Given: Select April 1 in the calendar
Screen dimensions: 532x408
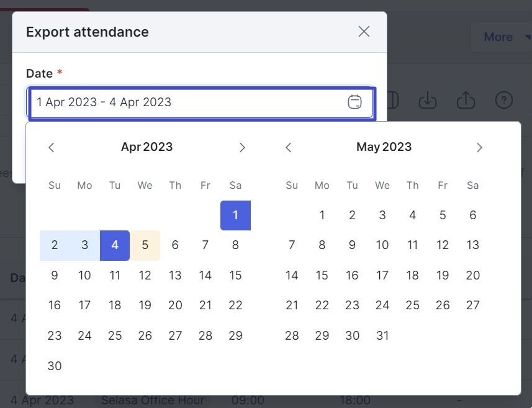Looking at the screenshot, I should click(x=235, y=215).
